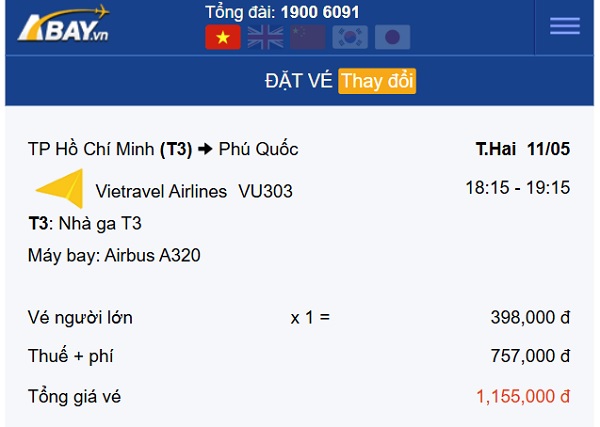Select flight number VU303
Screen dimensions: 600x427
coord(265,191)
